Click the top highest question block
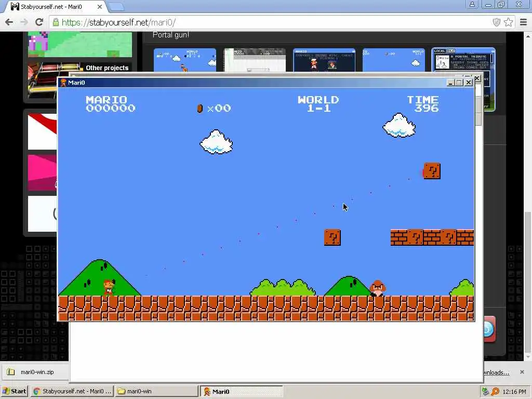532x399 pixels. pos(432,171)
